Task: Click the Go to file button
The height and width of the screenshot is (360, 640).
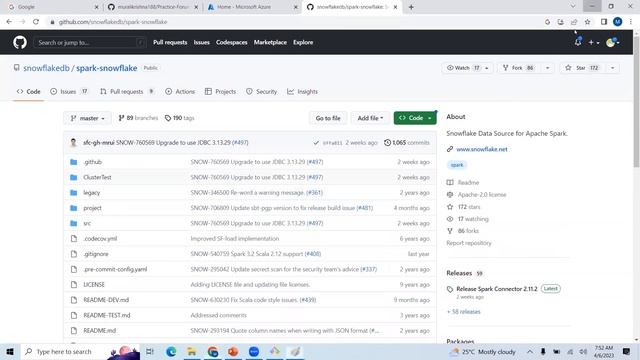Action: (328, 118)
